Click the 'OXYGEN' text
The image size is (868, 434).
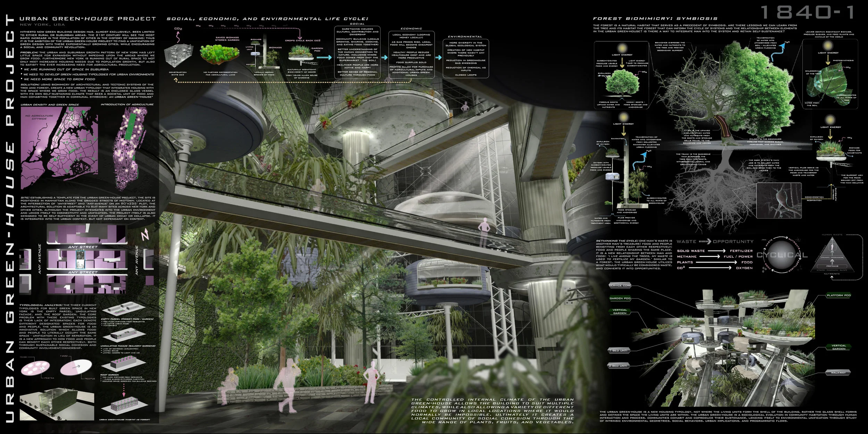click(x=744, y=268)
